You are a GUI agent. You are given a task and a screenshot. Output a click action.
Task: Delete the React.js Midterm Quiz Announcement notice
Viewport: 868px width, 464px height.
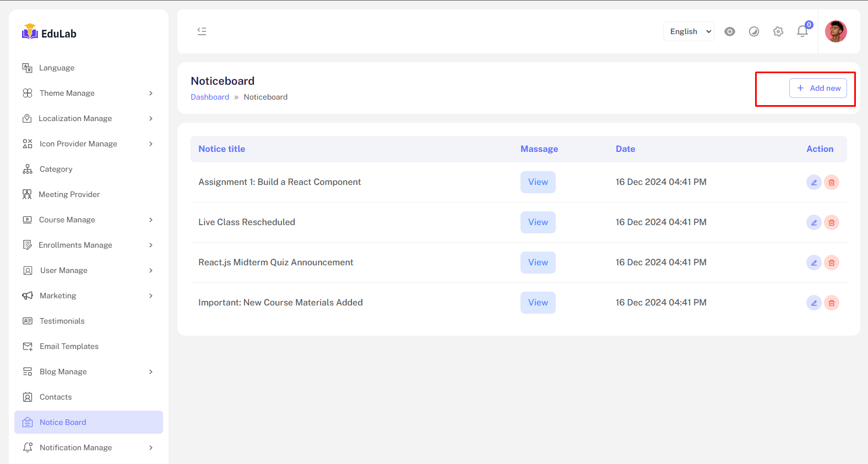[831, 263]
